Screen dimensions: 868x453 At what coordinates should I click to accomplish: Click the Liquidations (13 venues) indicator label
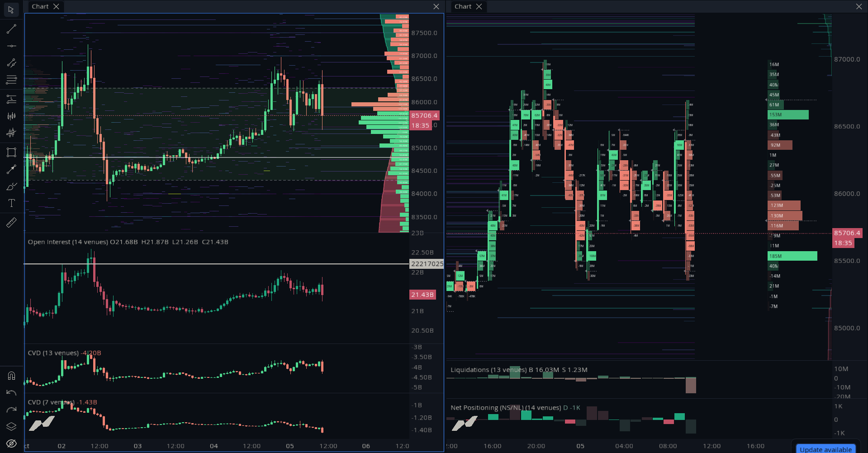coord(489,370)
